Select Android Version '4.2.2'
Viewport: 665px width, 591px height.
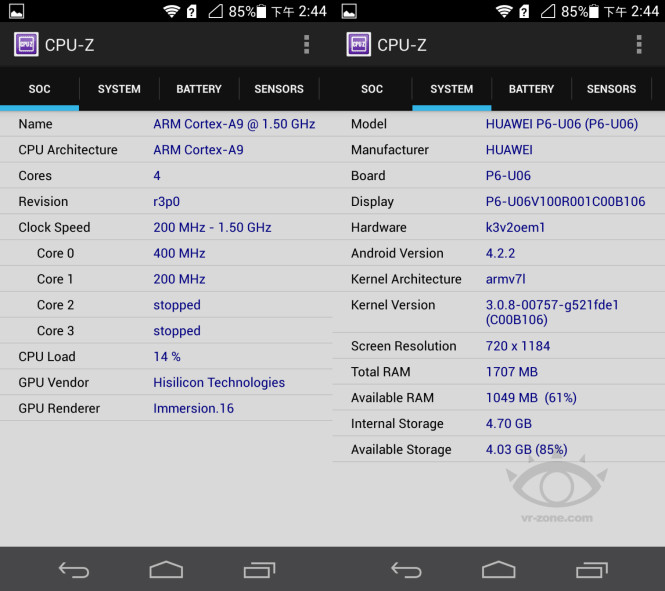pyautogui.click(x=500, y=254)
